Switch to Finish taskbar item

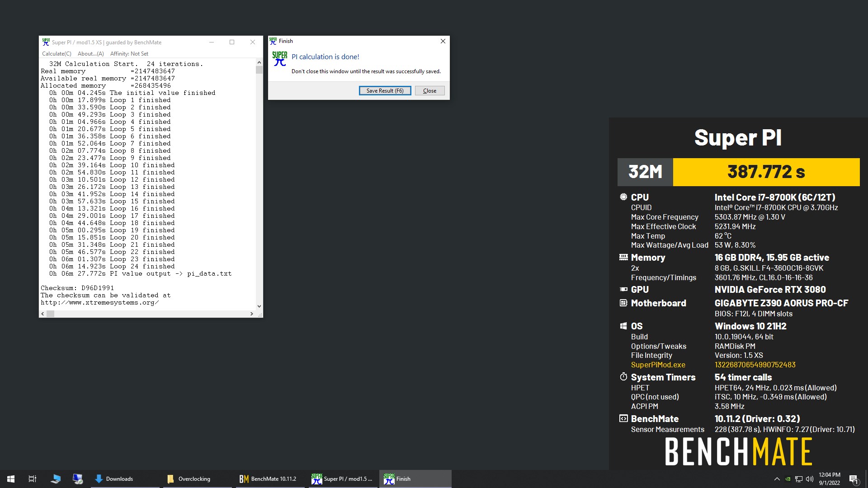415,479
